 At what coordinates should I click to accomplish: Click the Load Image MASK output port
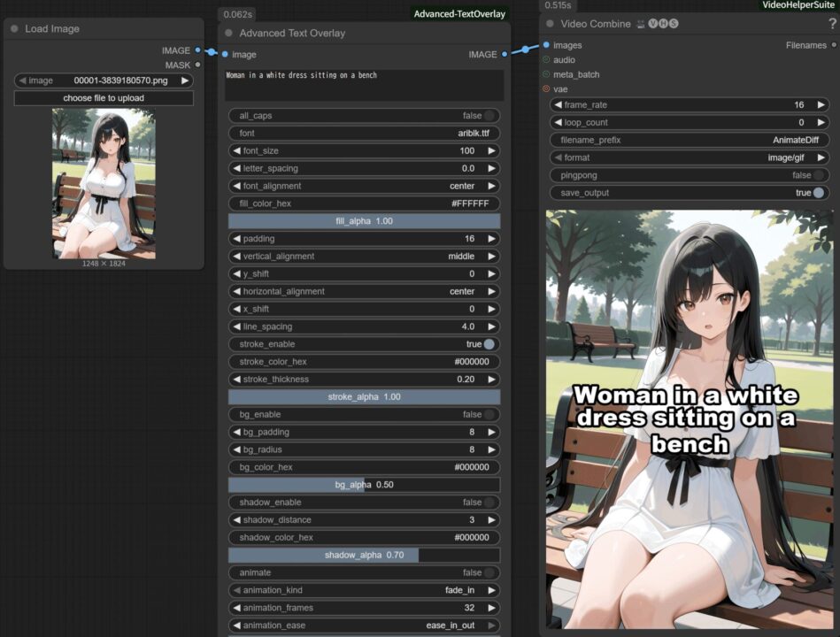coord(197,65)
